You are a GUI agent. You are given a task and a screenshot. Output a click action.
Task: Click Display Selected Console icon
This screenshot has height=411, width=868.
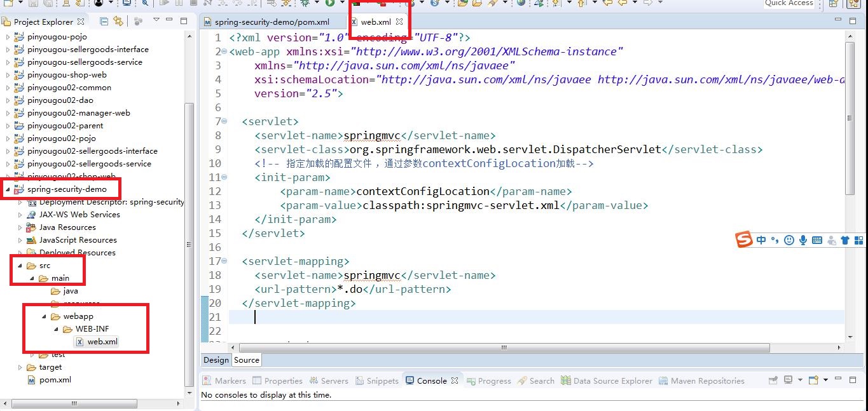click(789, 380)
